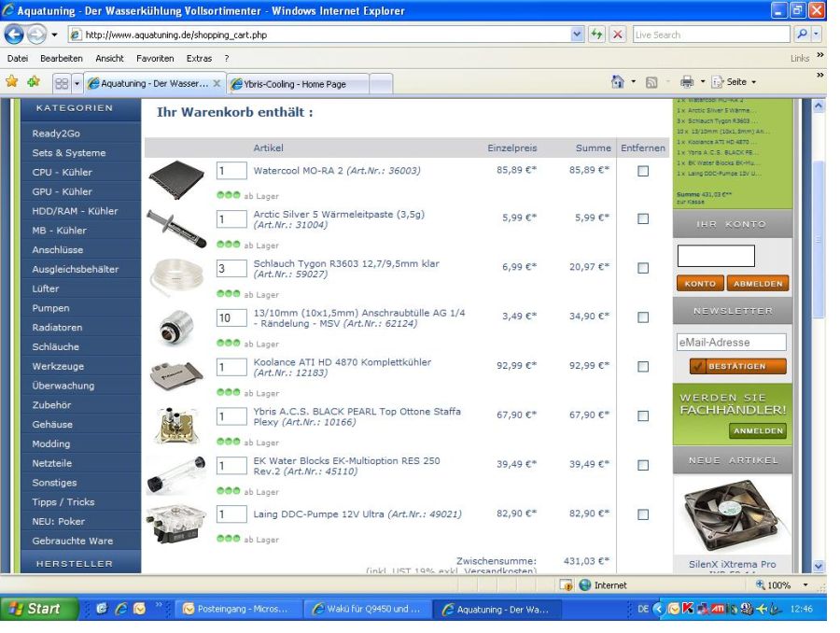Expand the Print options dropdown arrow
This screenshot has width=840, height=633.
point(702,82)
